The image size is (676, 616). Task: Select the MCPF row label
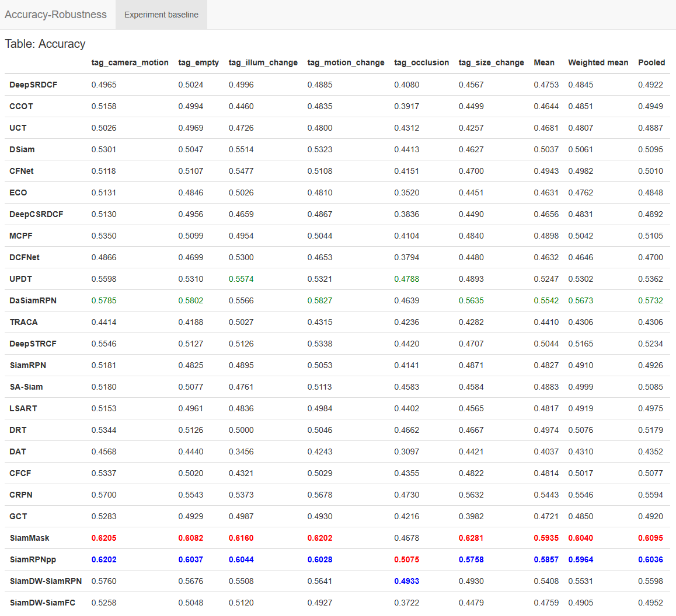click(20, 236)
